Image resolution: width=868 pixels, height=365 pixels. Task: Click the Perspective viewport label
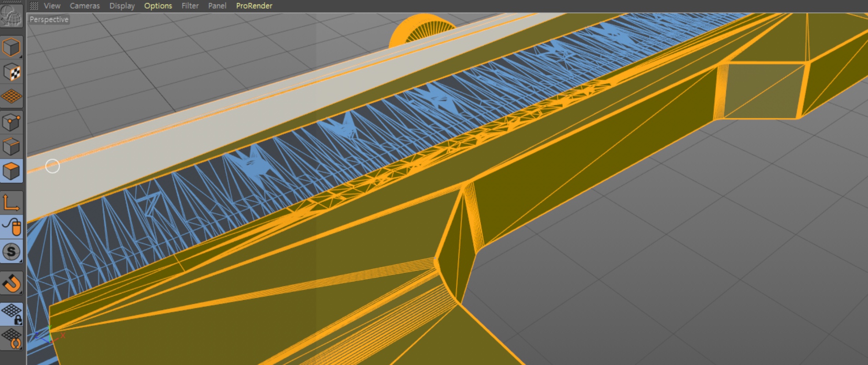coord(49,20)
